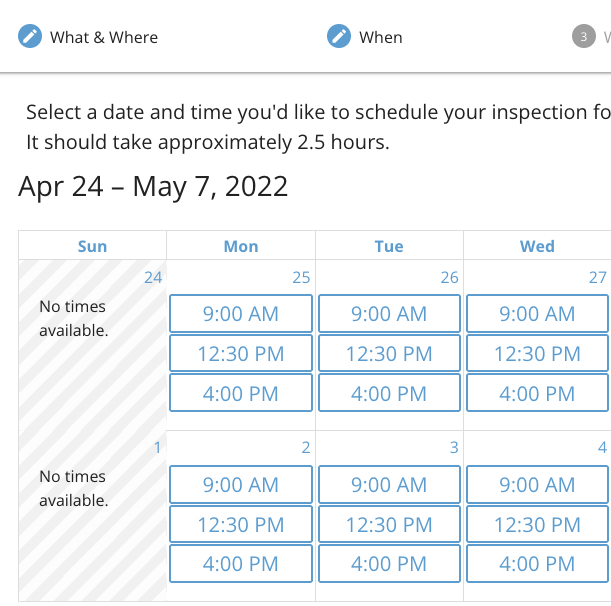Select 12:30 PM on Monday May 2
Image resolution: width=611 pixels, height=606 pixels.
tap(241, 524)
